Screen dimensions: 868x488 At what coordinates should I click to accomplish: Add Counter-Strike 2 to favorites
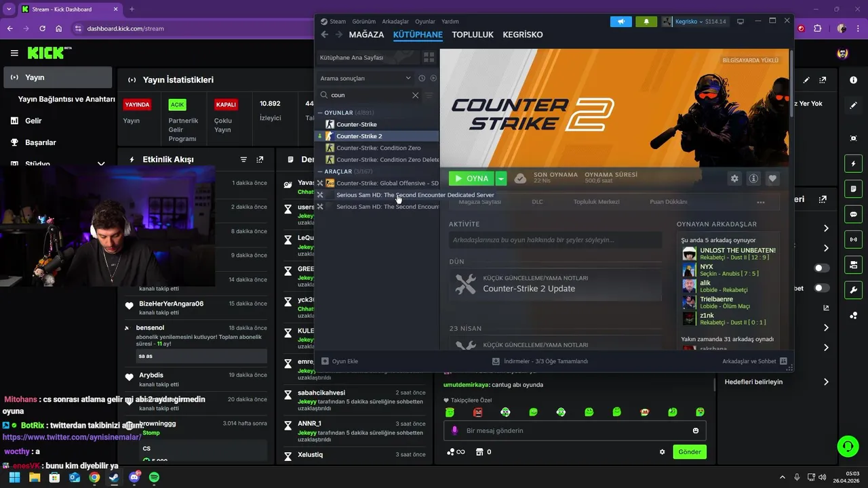(772, 179)
